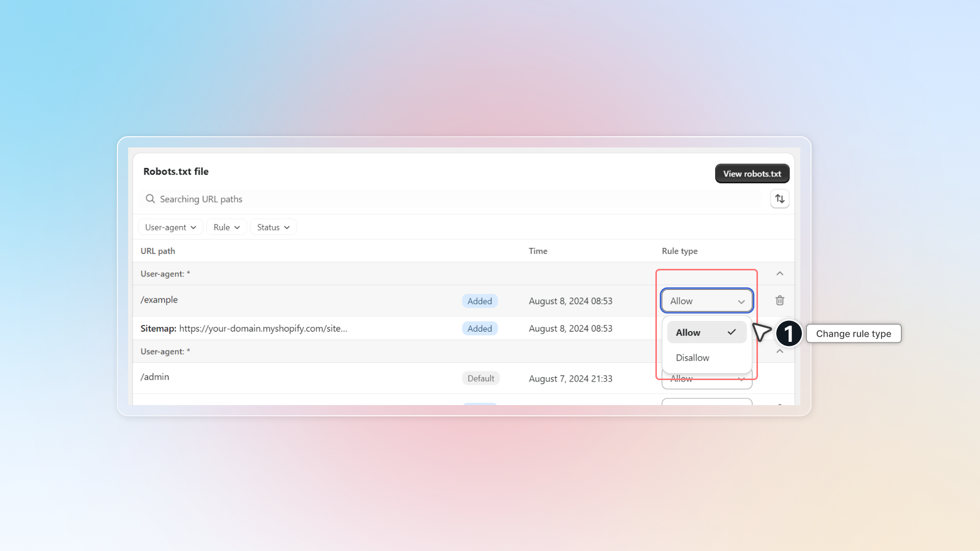Click the search magnifier icon
Screen dimensions: 980x551
tap(150, 199)
